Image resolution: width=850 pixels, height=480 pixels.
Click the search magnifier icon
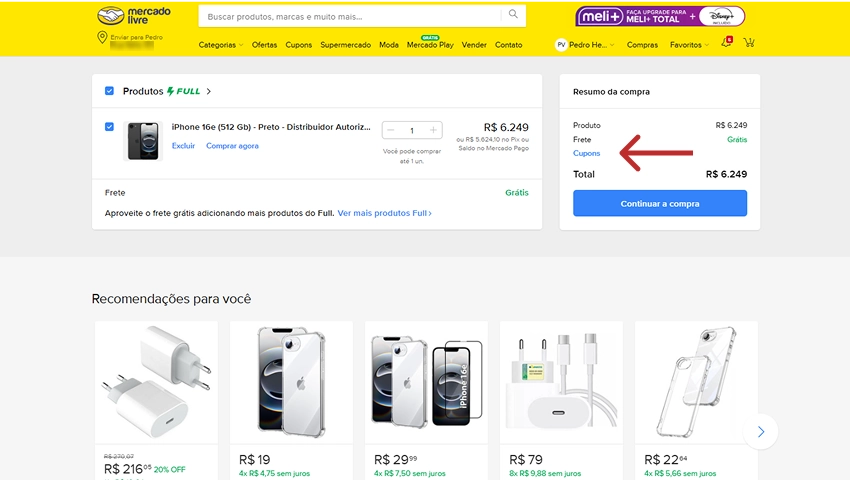point(513,15)
